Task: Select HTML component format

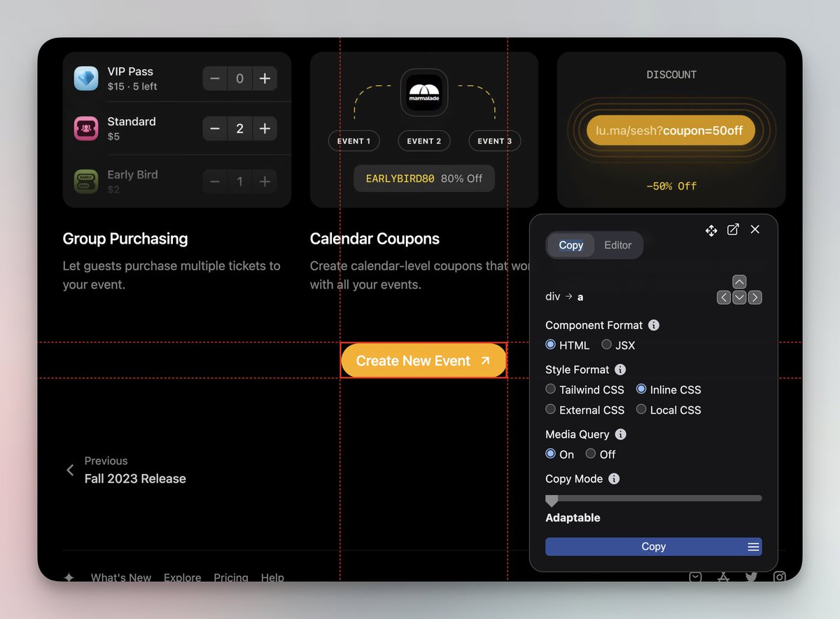Action: (x=550, y=345)
